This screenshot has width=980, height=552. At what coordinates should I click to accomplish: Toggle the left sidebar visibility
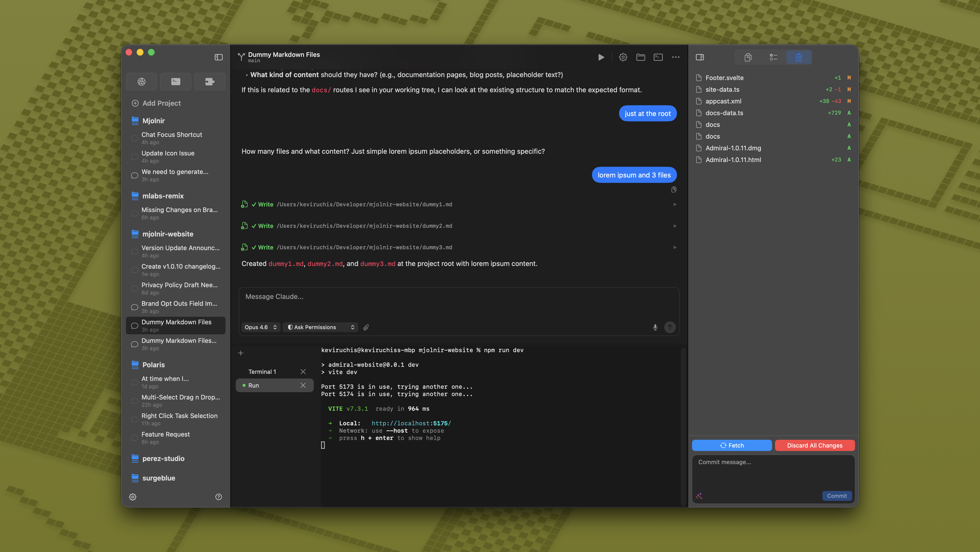coord(218,57)
